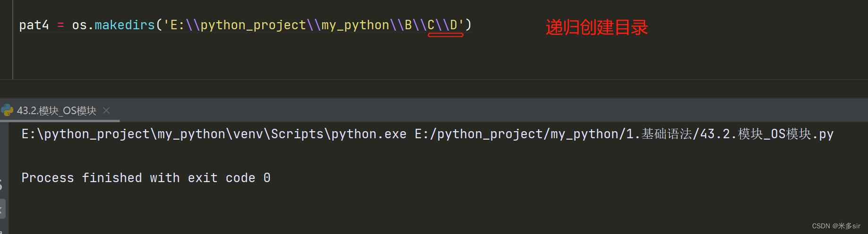Image resolution: width=868 pixels, height=234 pixels.
Task: Click the Python icon on the run tab
Action: click(x=7, y=110)
